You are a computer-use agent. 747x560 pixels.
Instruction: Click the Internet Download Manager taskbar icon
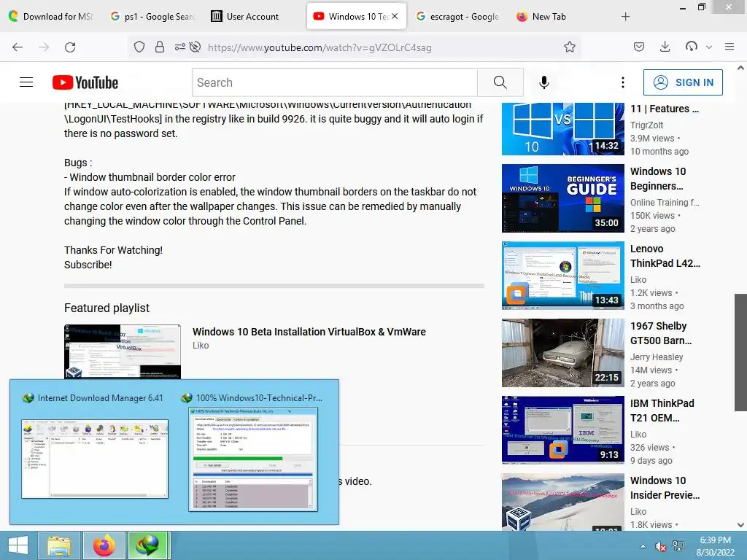(x=148, y=545)
